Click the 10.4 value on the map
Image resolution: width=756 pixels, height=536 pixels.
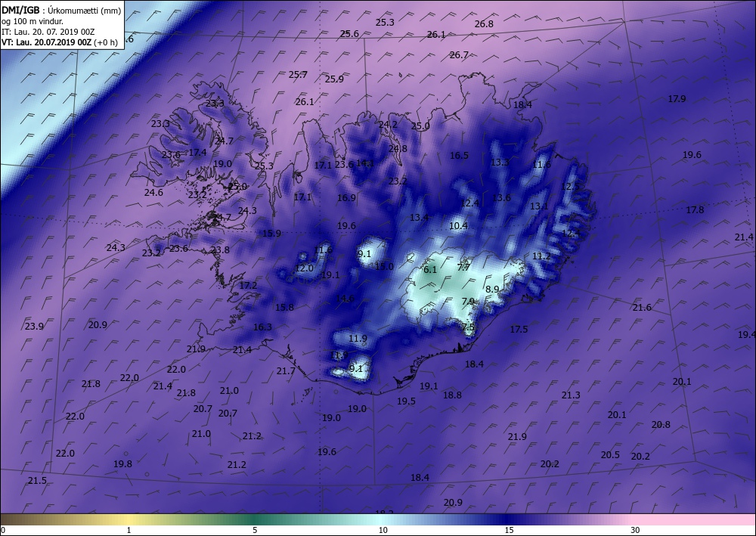click(459, 225)
